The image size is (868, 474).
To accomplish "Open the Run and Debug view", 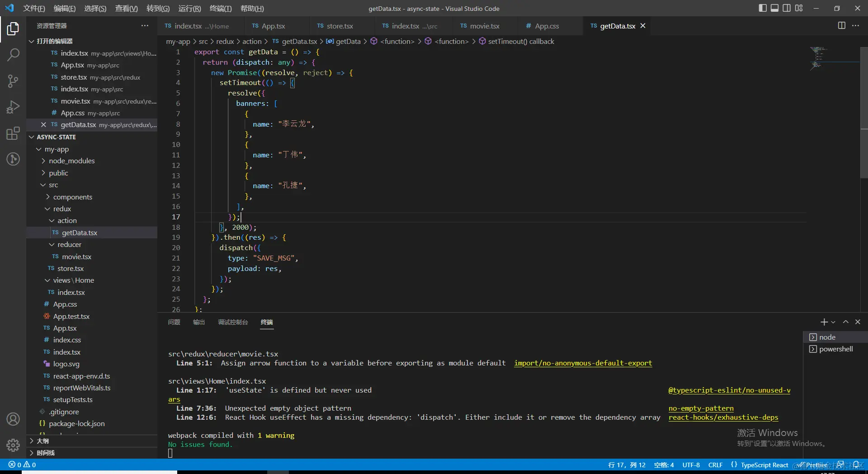I will pos(13,107).
